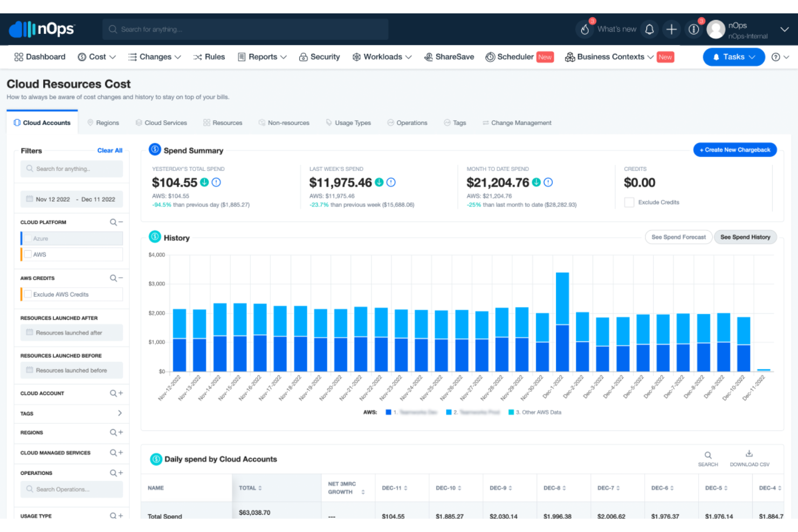Click the search icon in Daily spend section
Screen dimensions: 798x532
708,455
